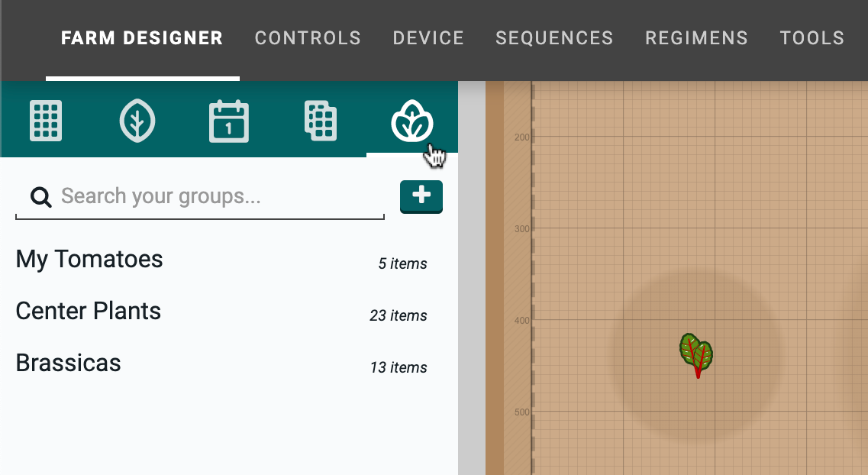Open the Brassicas group
Image resolution: width=868 pixels, height=475 pixels.
pyautogui.click(x=68, y=363)
